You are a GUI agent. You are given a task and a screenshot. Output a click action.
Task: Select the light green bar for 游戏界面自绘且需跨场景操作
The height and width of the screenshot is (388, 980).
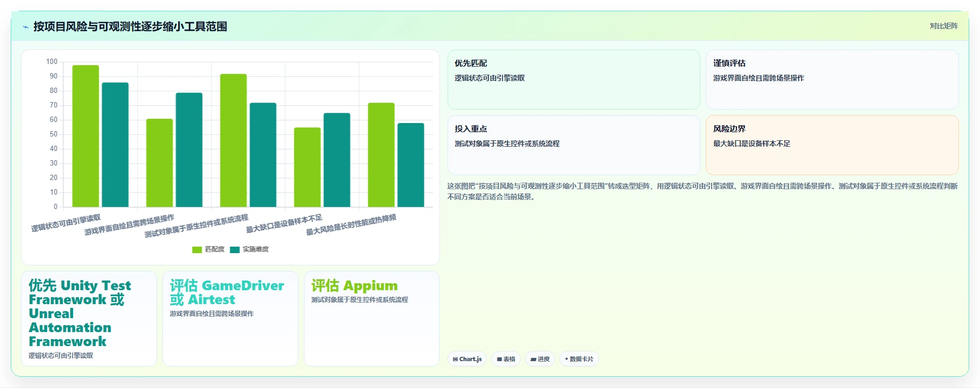coord(160,163)
